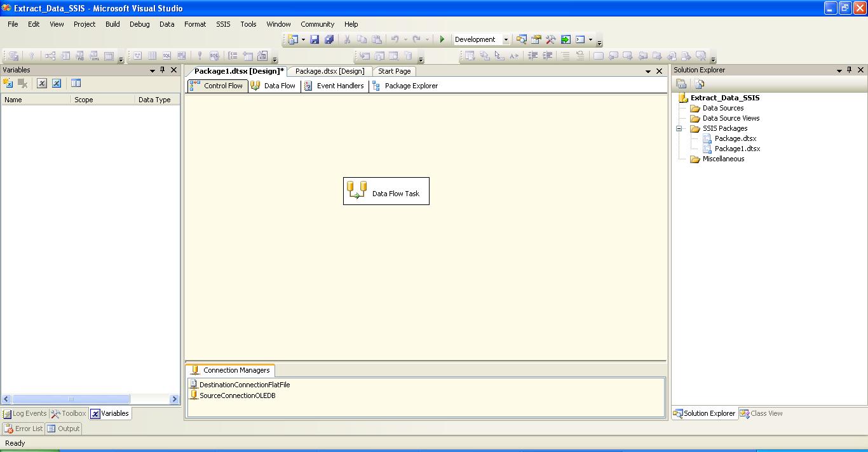This screenshot has height=452, width=868.
Task: Toggle auto-hide pin on the Variables window
Action: click(163, 70)
